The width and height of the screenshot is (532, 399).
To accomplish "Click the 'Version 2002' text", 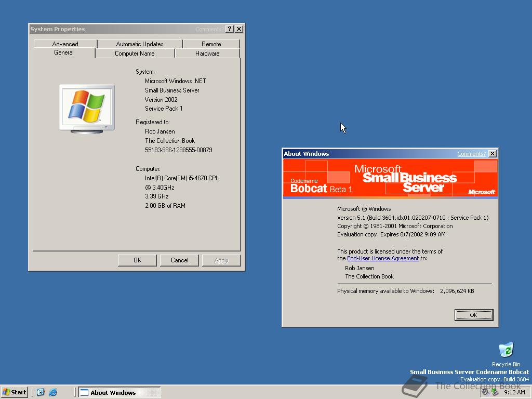I will pyautogui.click(x=161, y=99).
